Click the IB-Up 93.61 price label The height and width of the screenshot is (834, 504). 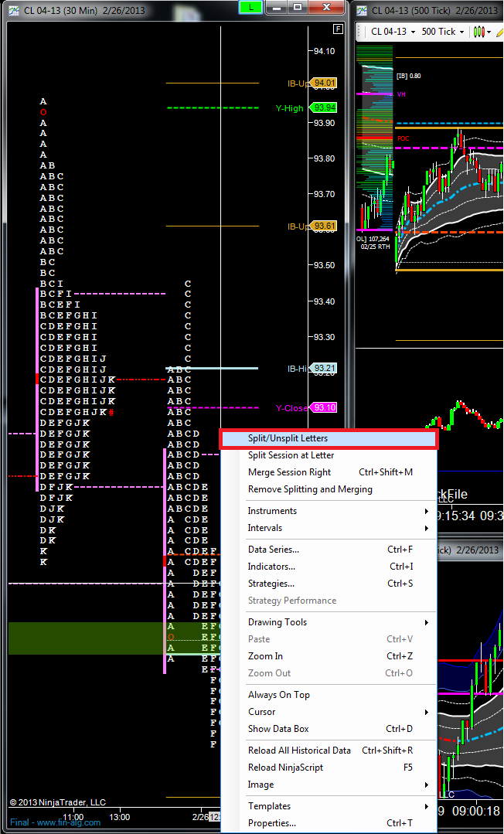tap(325, 226)
